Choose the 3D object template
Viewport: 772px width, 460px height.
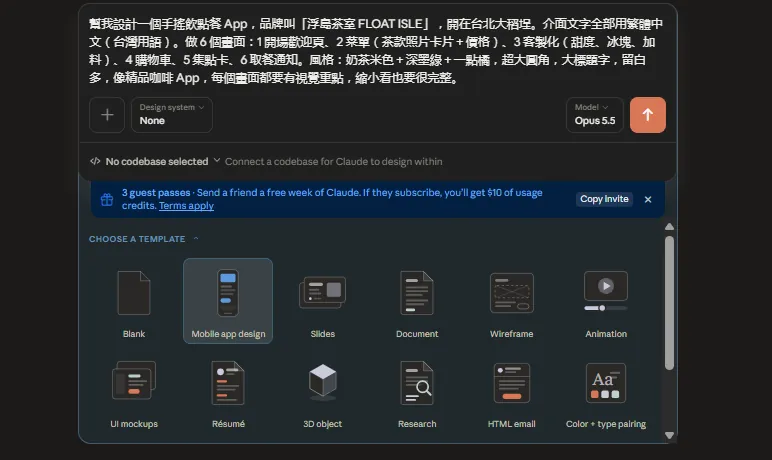pyautogui.click(x=322, y=392)
